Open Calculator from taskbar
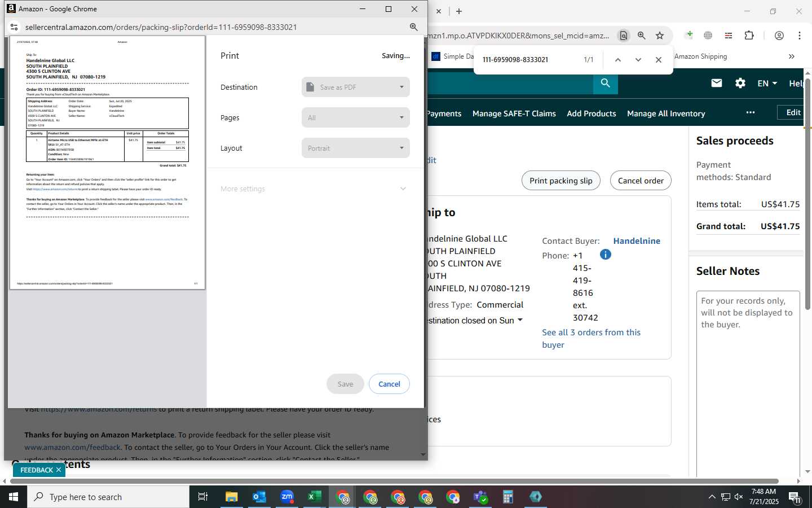Image resolution: width=812 pixels, height=508 pixels. pyautogui.click(x=508, y=497)
